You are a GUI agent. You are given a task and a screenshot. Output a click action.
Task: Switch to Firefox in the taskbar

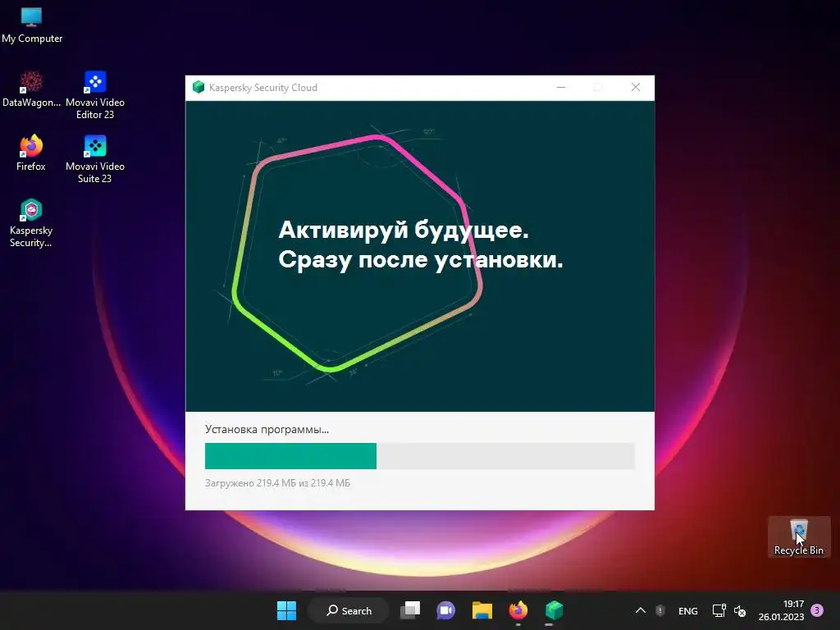[518, 610]
